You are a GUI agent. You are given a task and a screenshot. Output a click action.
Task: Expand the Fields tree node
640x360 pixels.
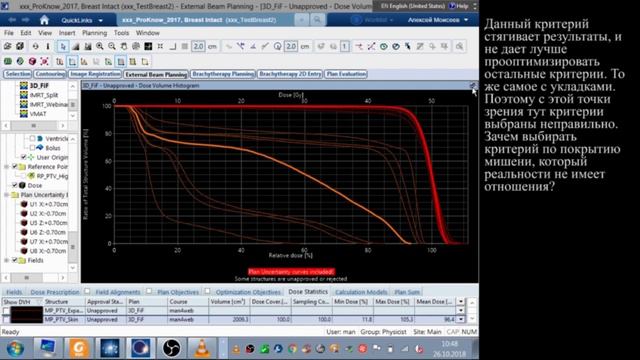6,260
